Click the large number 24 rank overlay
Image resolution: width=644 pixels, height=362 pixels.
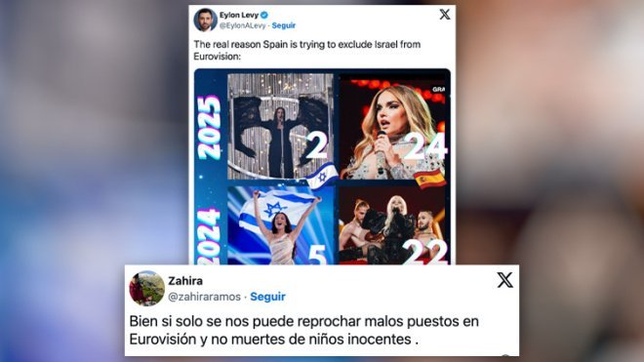[424, 146]
